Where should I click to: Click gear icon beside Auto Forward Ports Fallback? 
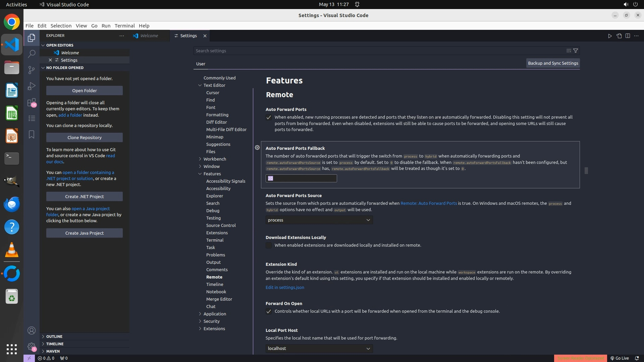coord(257,147)
